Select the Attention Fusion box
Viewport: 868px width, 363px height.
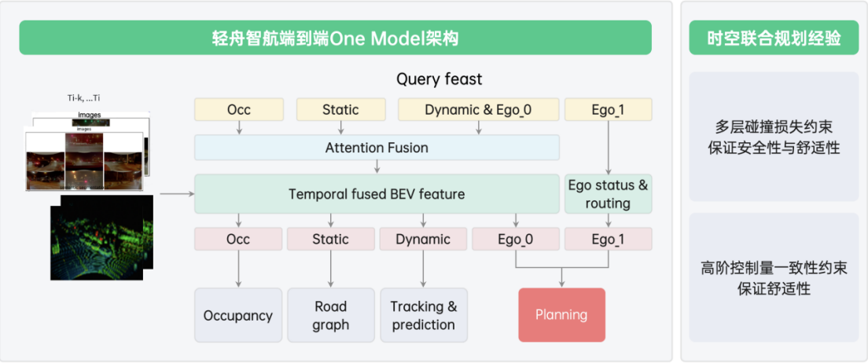[x=377, y=148]
